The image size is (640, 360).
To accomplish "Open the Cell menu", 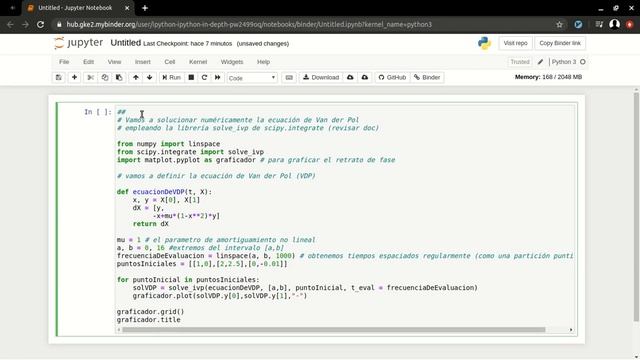I will (170, 62).
